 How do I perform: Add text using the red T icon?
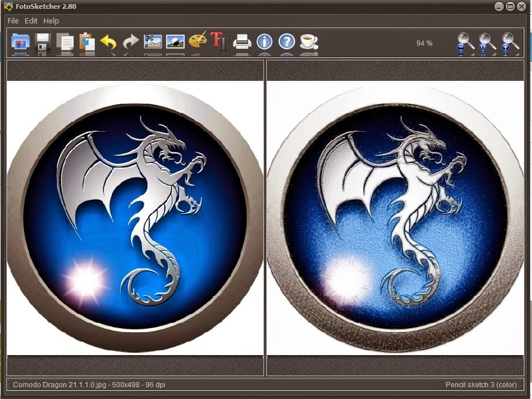[219, 42]
